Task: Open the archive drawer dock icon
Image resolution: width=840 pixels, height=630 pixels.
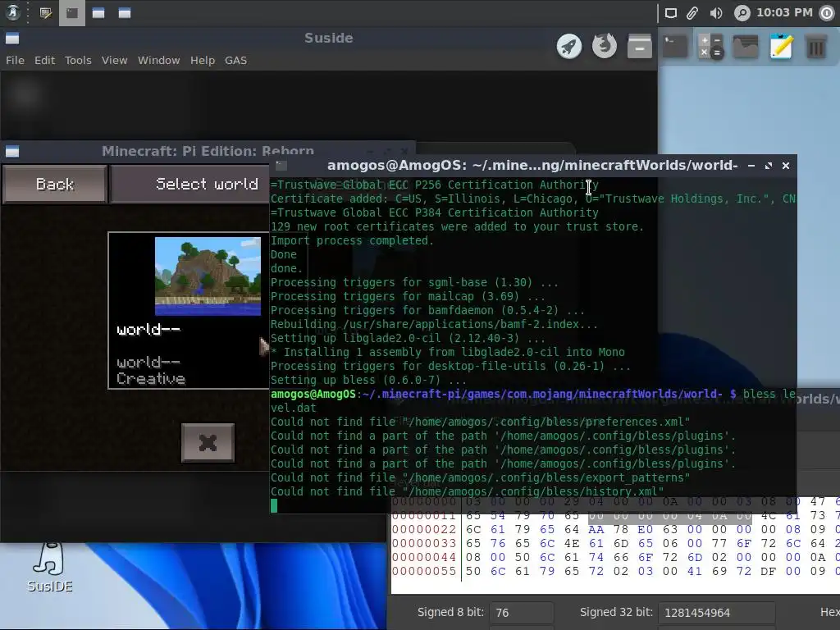Action: tap(640, 47)
